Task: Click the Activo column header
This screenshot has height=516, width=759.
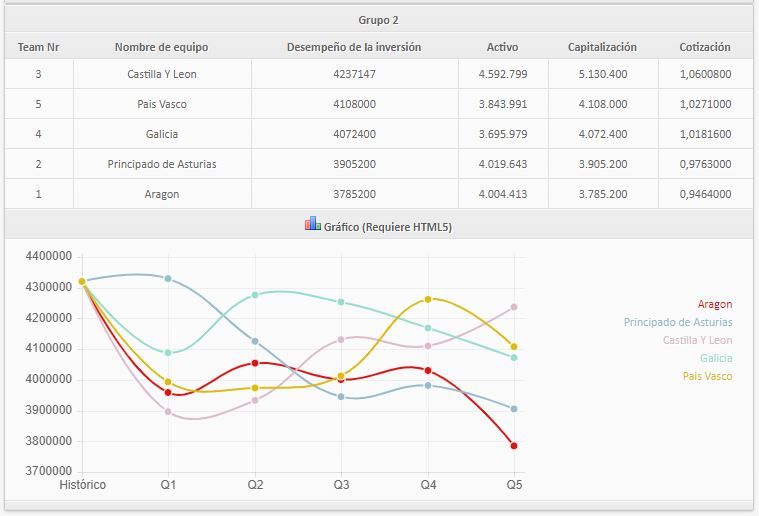Action: click(502, 47)
